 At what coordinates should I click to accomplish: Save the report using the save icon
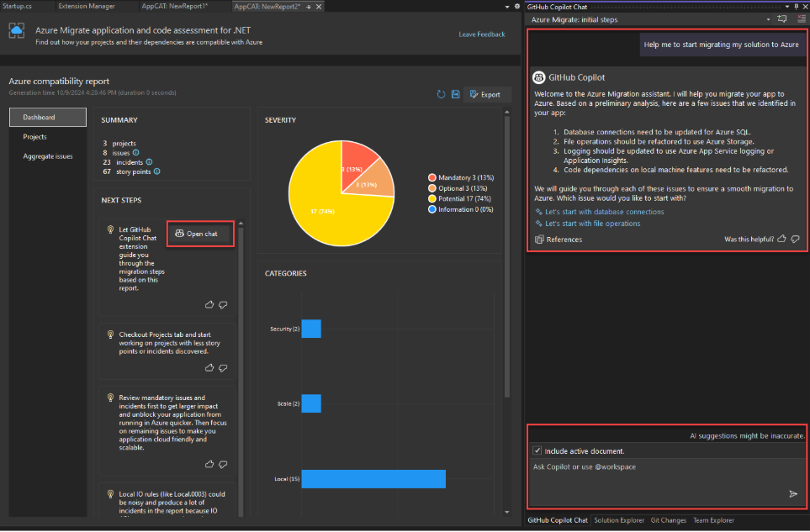(455, 94)
